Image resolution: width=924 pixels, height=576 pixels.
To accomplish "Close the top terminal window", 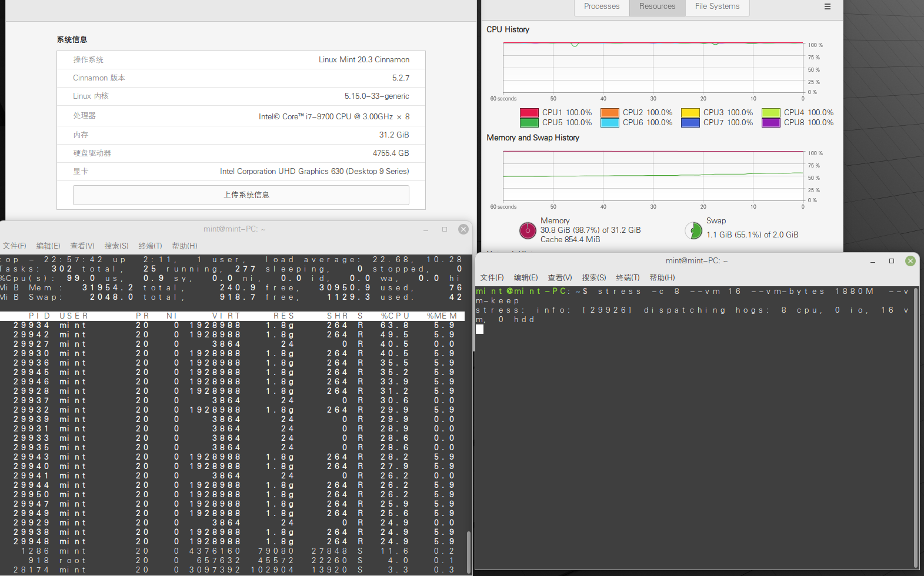I will click(463, 229).
